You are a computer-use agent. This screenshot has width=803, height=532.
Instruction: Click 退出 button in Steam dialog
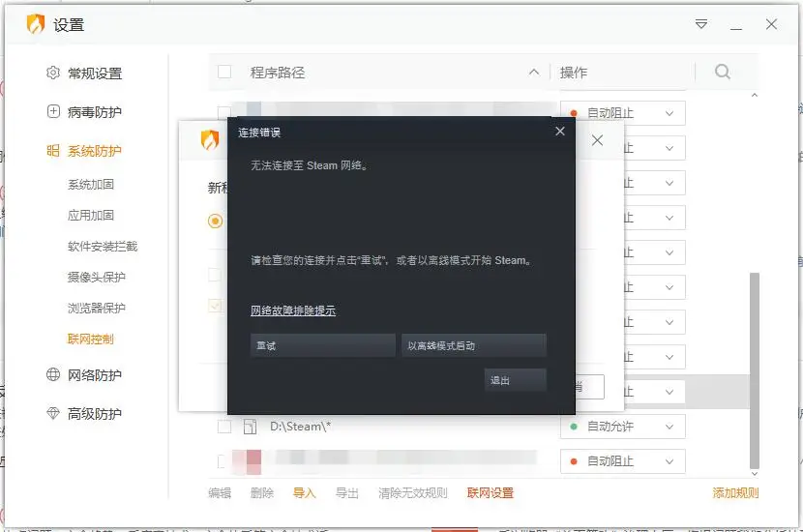516,380
